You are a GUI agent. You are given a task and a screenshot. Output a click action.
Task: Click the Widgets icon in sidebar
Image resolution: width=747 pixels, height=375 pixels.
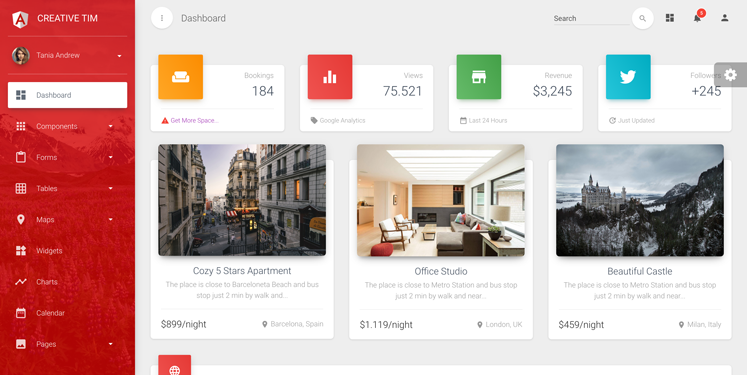coord(20,251)
